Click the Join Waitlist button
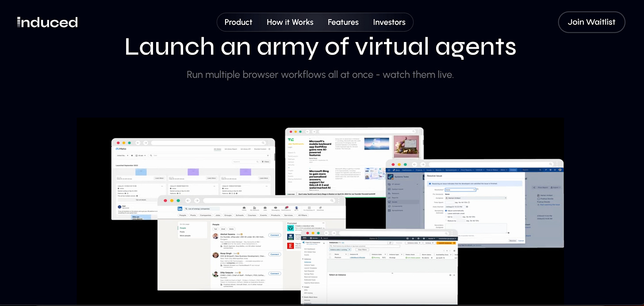The image size is (644, 306). point(591,22)
